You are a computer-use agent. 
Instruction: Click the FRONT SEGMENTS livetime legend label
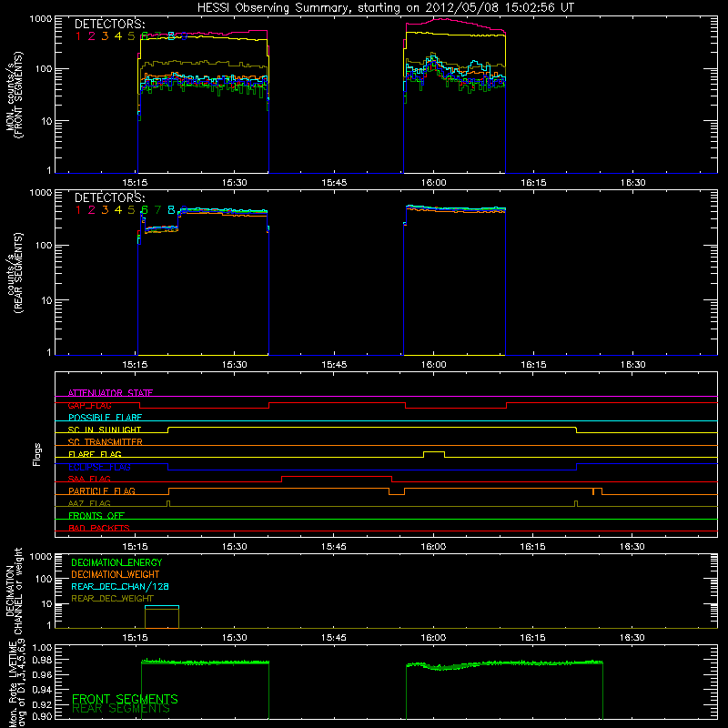[x=125, y=699]
